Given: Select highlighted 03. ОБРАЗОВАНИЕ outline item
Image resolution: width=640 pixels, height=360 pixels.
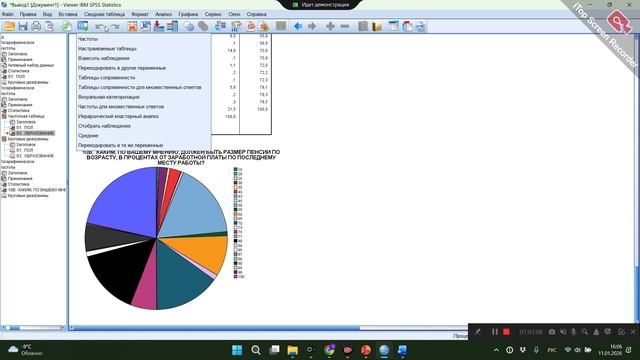Looking at the screenshot, I should (35, 133).
